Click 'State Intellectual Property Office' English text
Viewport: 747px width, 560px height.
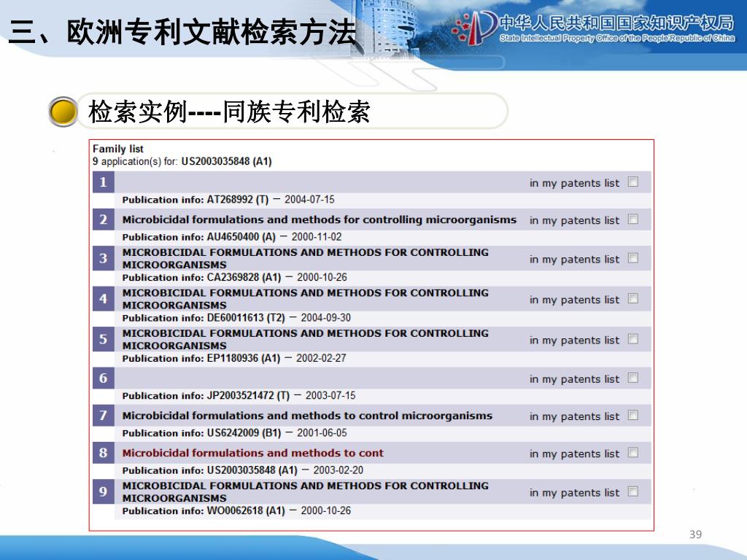pos(617,38)
